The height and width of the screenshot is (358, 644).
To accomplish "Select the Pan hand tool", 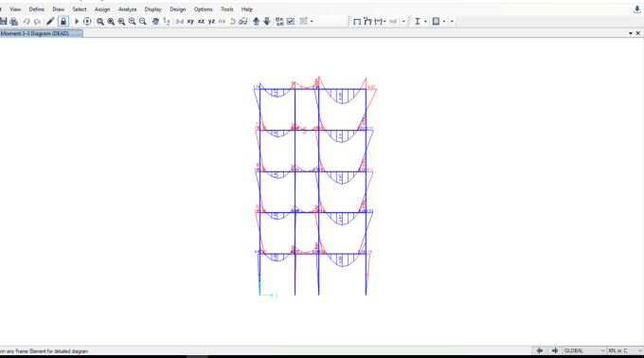I will tap(155, 22).
